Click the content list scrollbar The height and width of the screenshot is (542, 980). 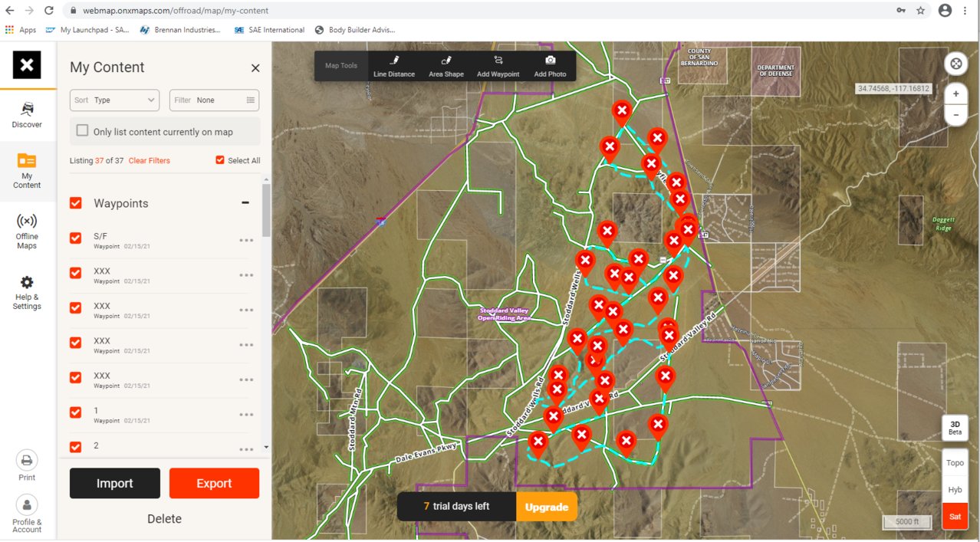[x=266, y=211]
